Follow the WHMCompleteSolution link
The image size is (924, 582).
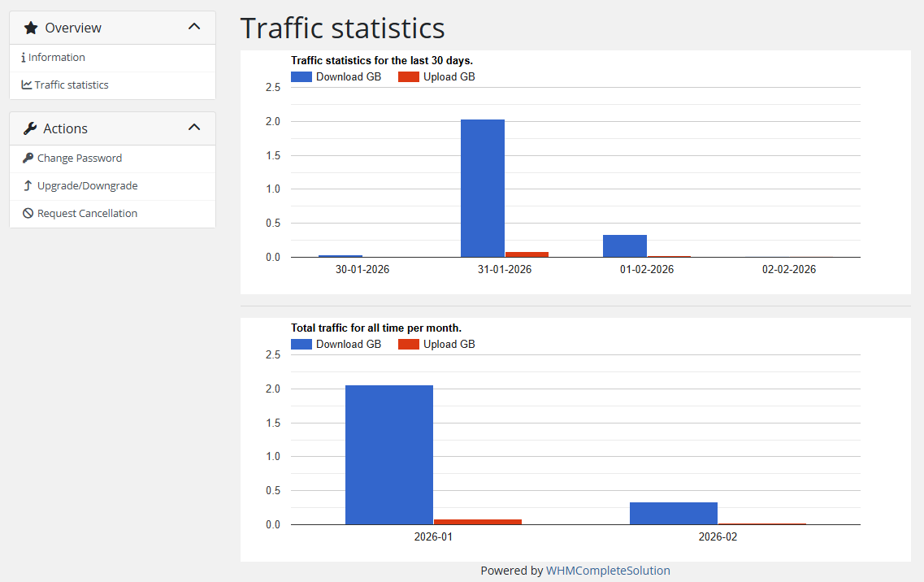coord(608,570)
